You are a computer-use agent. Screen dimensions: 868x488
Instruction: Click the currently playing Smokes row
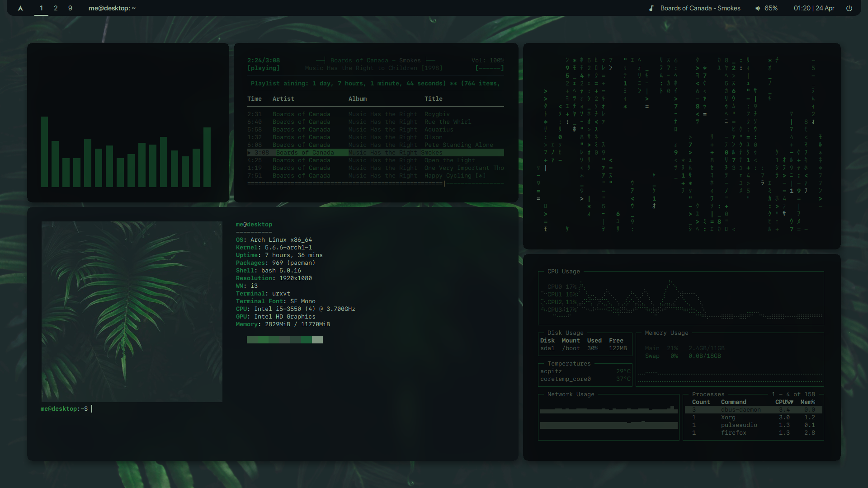[375, 153]
